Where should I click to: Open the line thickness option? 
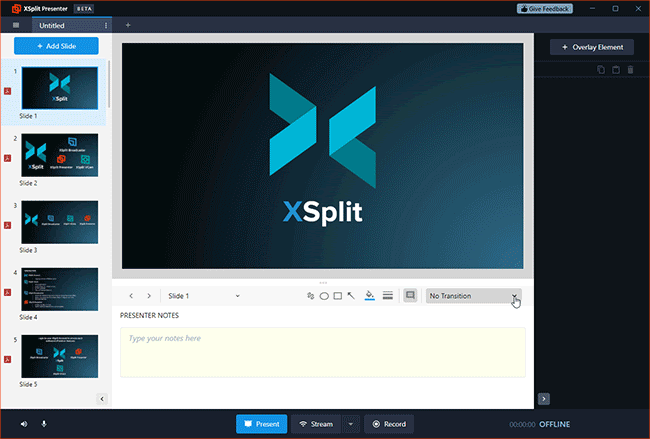pos(388,296)
